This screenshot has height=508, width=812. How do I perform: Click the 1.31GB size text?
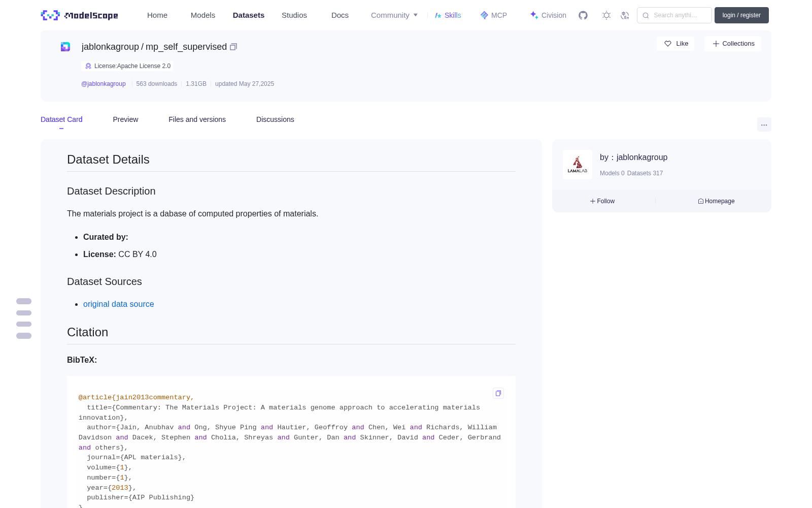point(196,84)
